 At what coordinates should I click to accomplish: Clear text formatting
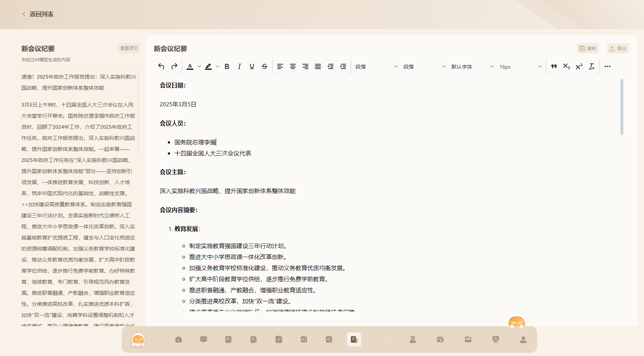tap(592, 66)
